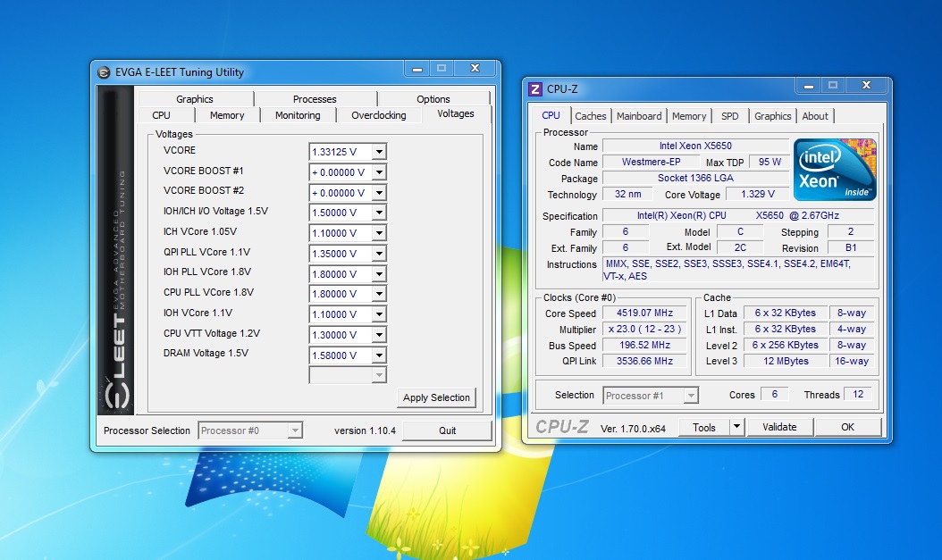The height and width of the screenshot is (560, 942).
Task: Open the Tools dropdown arrow in CPU-Z
Action: (736, 427)
